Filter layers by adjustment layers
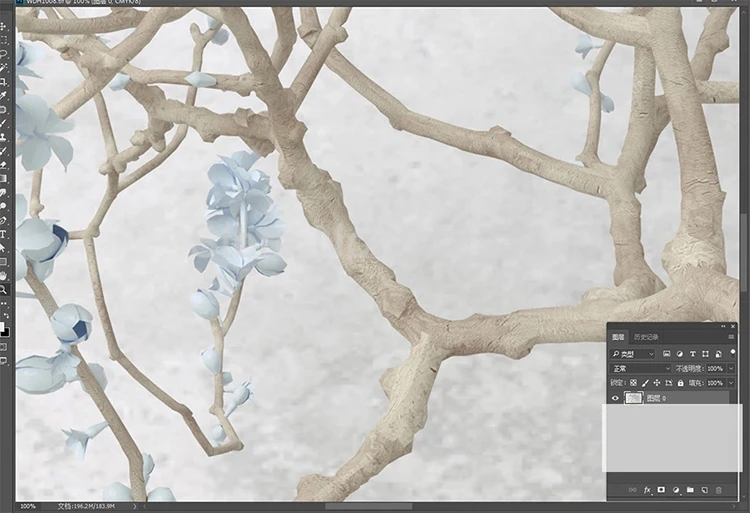 pos(680,354)
